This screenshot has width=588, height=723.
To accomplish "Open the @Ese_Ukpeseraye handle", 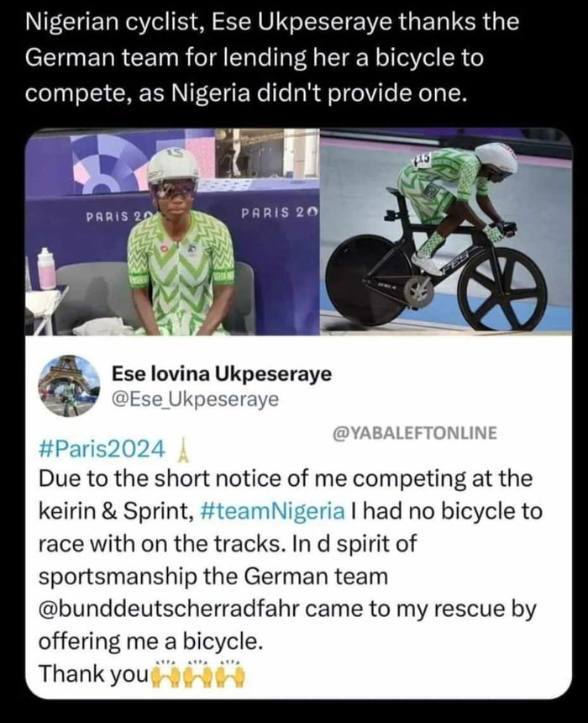I will click(194, 400).
